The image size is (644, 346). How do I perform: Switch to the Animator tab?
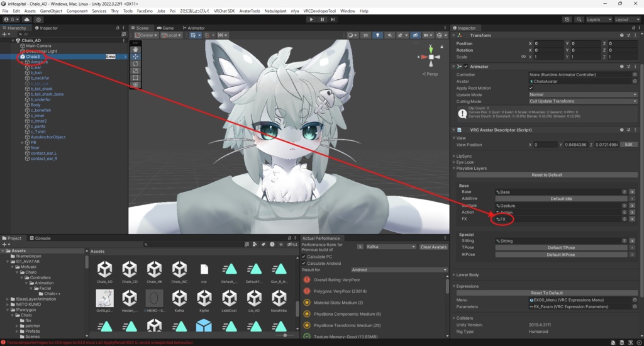click(x=194, y=28)
